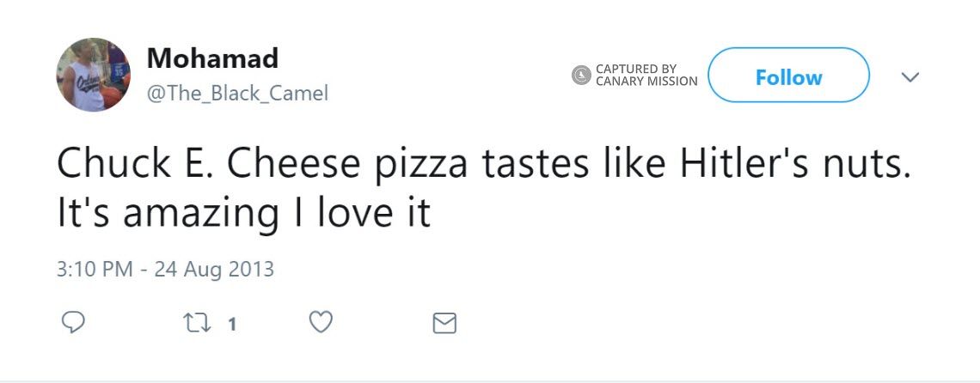Screen dimensions: 980x383
Task: Click the word 'Follow' in the outlined button
Action: 788,77
